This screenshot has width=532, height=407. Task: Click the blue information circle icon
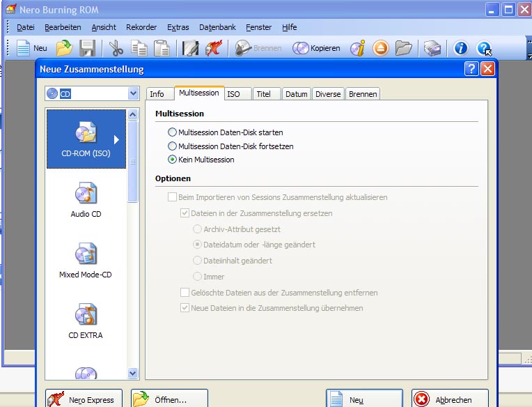[461, 48]
